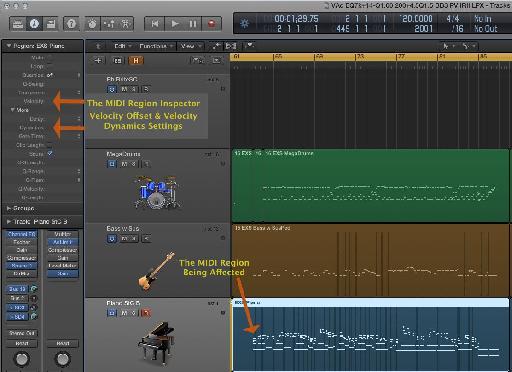Add a new track with plus button
The width and height of the screenshot is (512, 372).
98,61
